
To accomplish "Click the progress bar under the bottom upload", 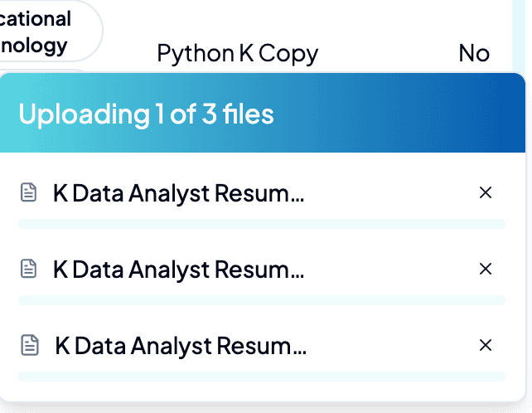I will [262, 377].
